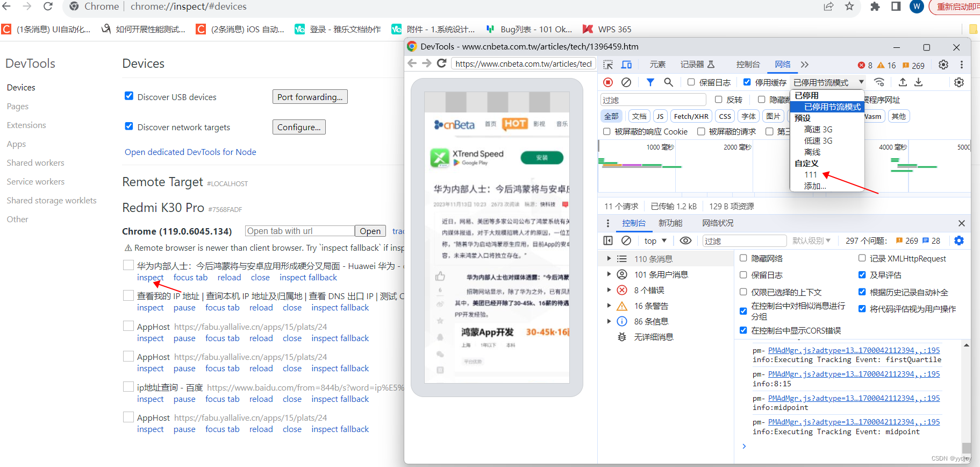The image size is (980, 467).
Task: Click the Chrome reload page icon
Action: [48, 6]
